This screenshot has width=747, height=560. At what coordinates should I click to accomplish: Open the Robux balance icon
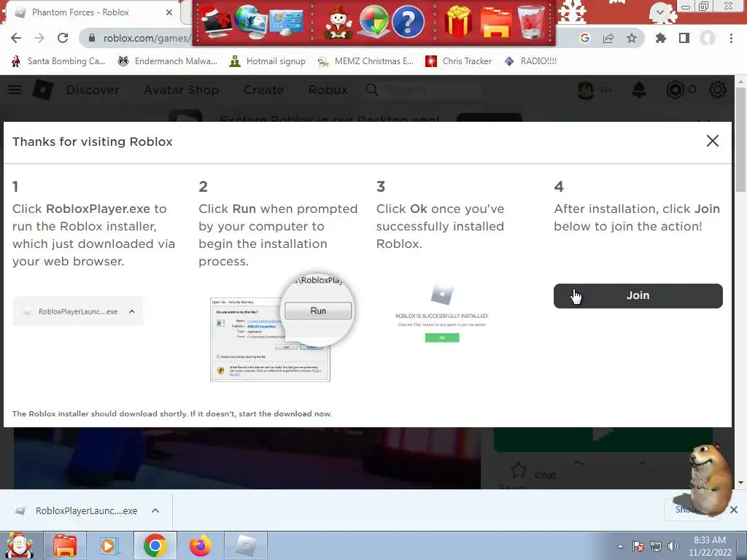[675, 90]
